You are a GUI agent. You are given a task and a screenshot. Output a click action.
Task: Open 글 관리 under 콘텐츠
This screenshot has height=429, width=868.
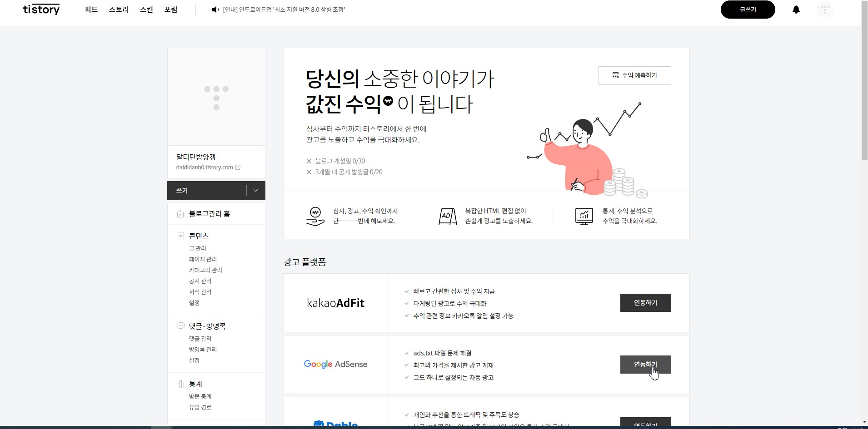pyautogui.click(x=198, y=248)
